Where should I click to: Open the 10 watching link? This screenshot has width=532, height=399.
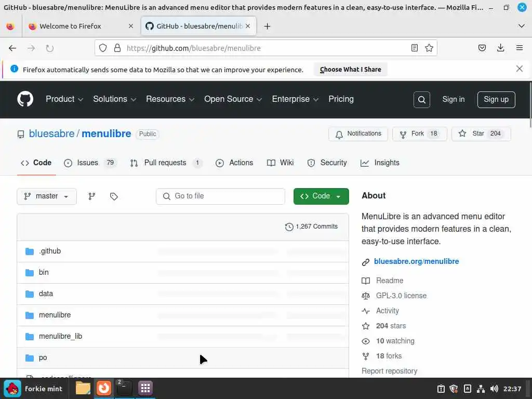coord(388,341)
